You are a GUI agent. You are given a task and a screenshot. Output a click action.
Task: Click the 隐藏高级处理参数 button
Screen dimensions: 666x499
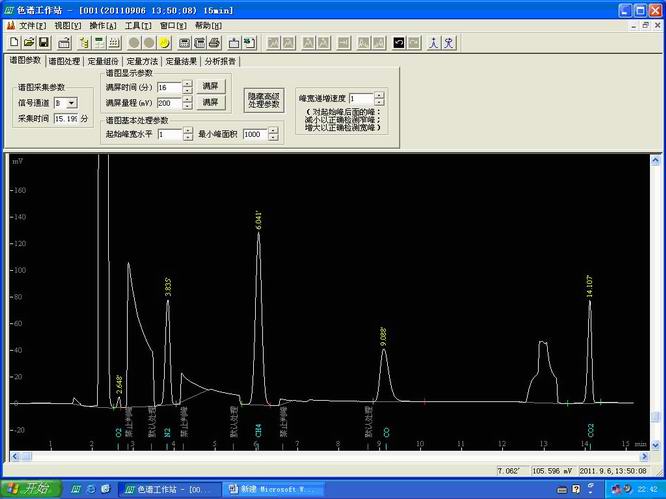coord(264,100)
